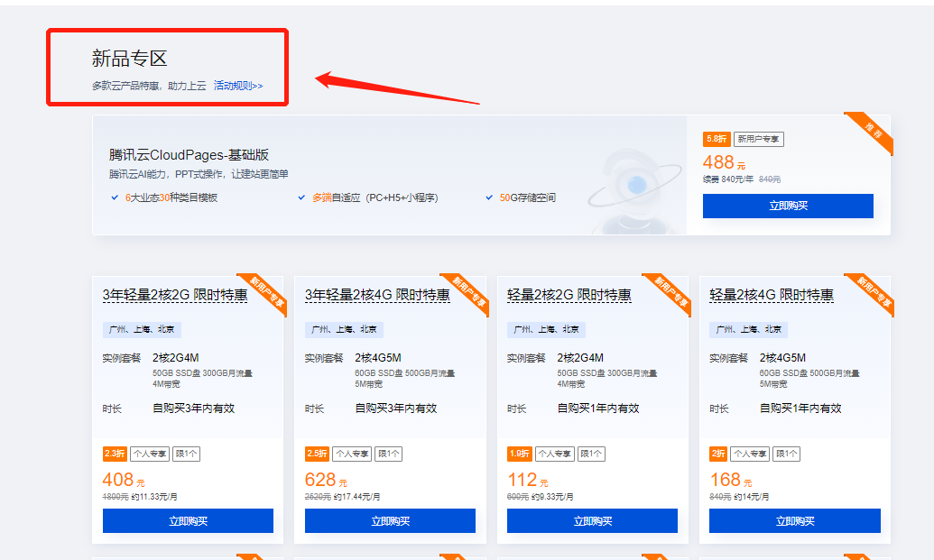
Task: Click the 2折 discount badge
Action: [x=718, y=454]
